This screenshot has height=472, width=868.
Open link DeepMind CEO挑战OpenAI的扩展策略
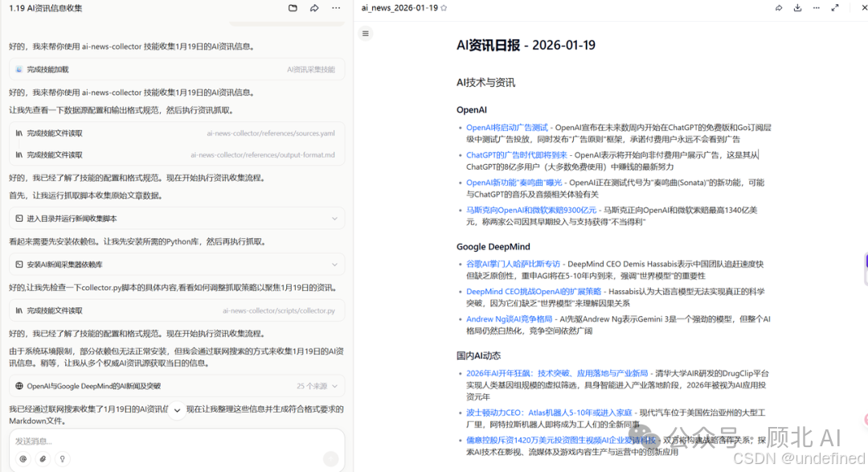coord(534,291)
